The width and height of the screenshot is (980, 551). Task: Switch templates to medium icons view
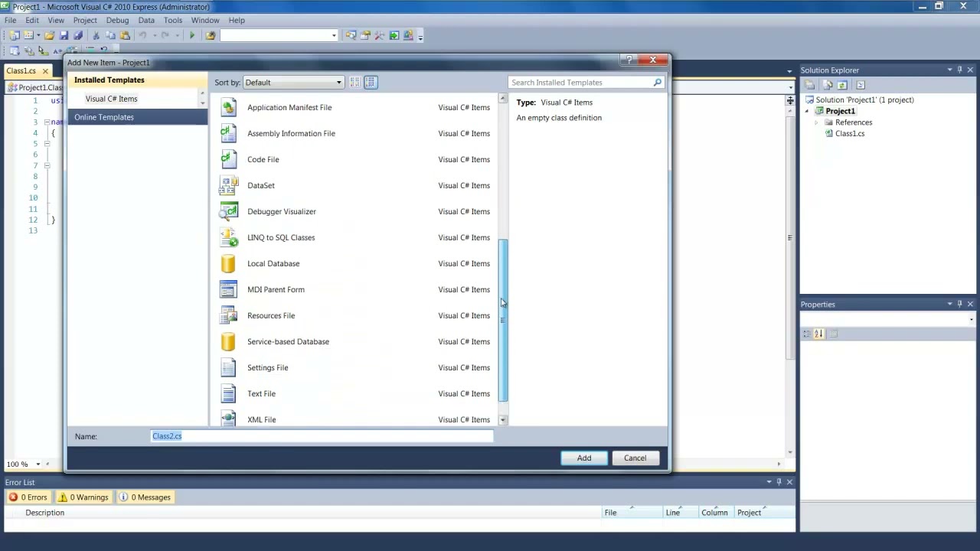pos(371,83)
